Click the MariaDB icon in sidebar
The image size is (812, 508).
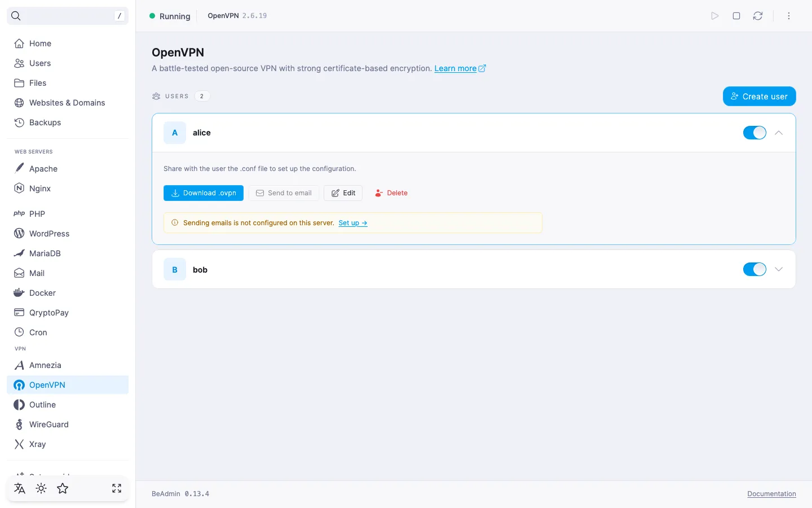click(x=19, y=253)
